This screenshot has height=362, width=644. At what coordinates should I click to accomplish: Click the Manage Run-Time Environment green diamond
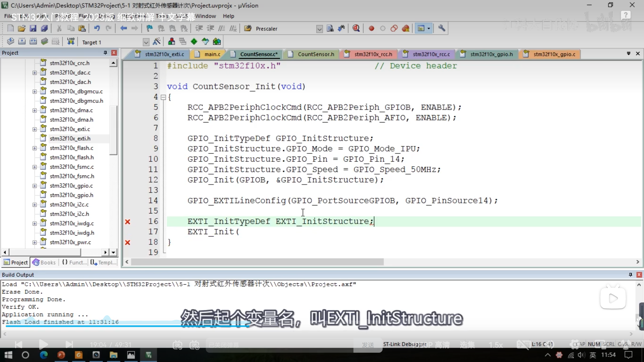(194, 42)
